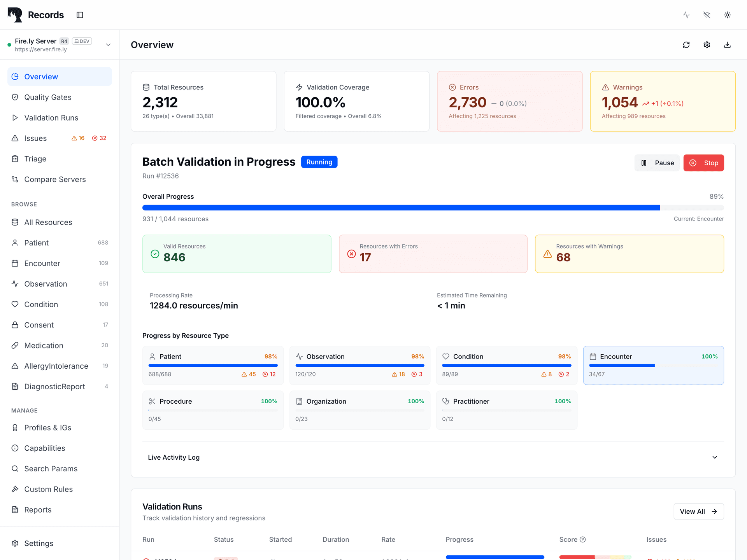This screenshot has width=747, height=560.
Task: Open the Quality Gates panel
Action: [x=47, y=97]
